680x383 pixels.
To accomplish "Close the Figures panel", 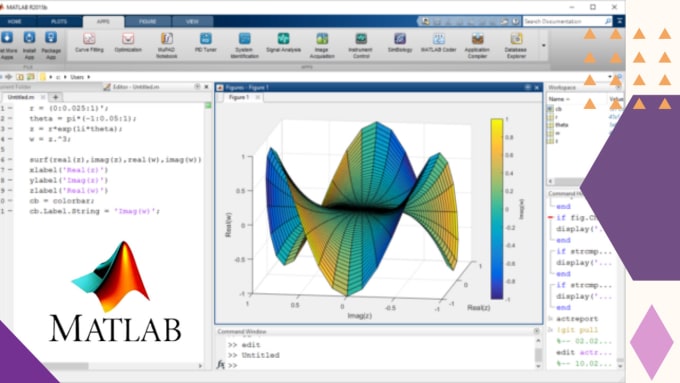I will pyautogui.click(x=537, y=87).
